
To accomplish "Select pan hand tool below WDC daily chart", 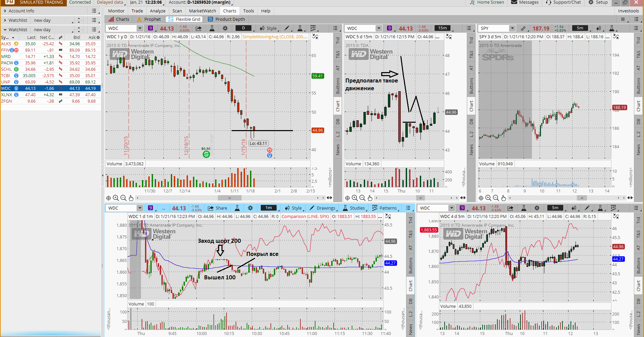I will click(x=131, y=198).
